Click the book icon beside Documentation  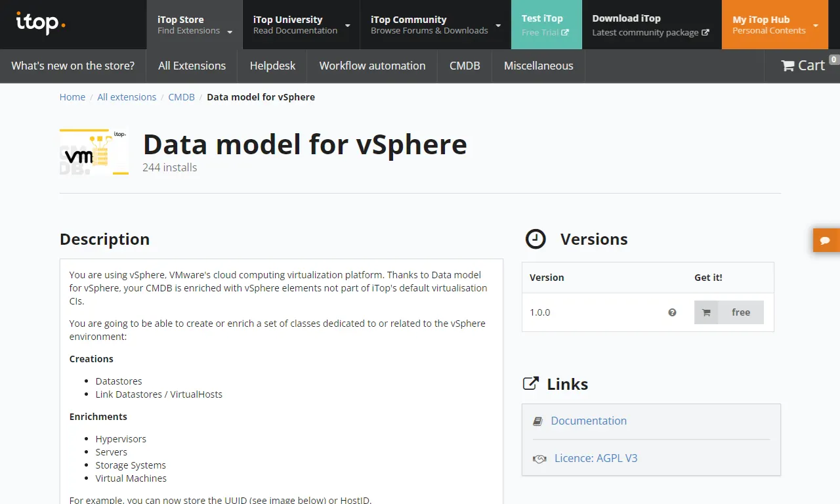tap(538, 421)
